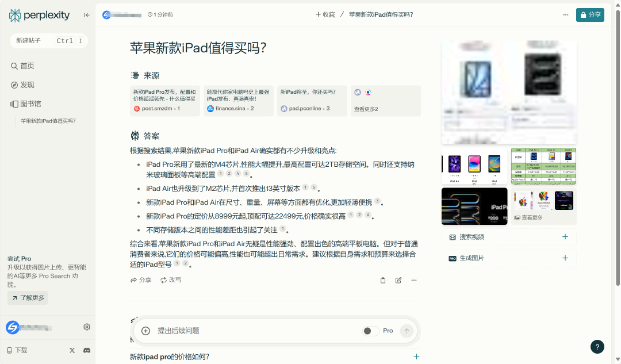Open the thread more options ellipsis
Image resolution: width=621 pixels, height=364 pixels.
point(566,15)
